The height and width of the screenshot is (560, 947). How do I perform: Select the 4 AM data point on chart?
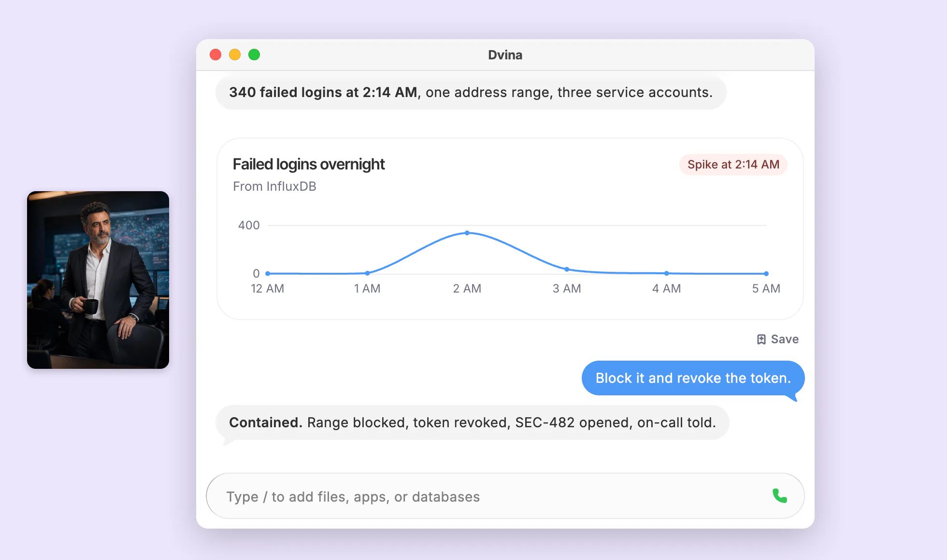pos(667,273)
